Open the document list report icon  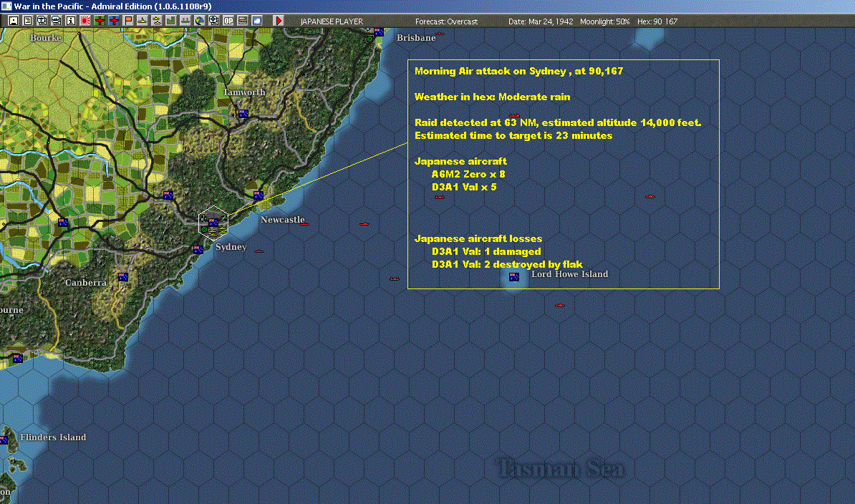(x=28, y=21)
